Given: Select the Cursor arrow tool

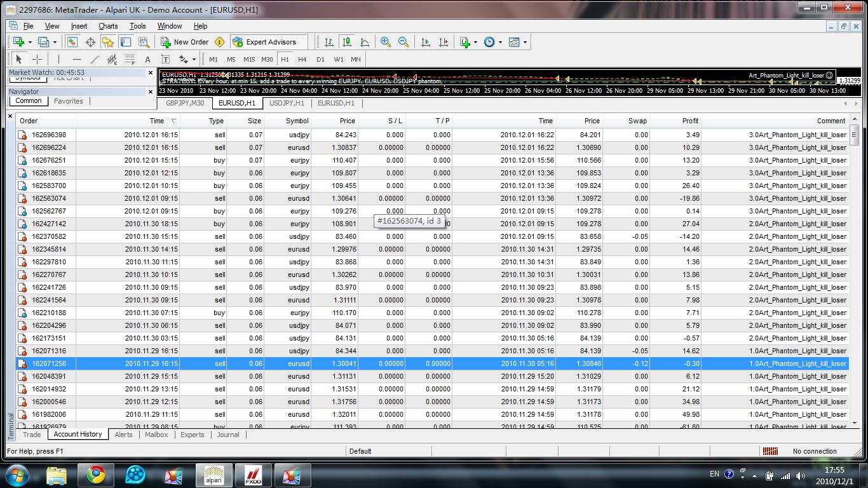Looking at the screenshot, I should tap(19, 59).
